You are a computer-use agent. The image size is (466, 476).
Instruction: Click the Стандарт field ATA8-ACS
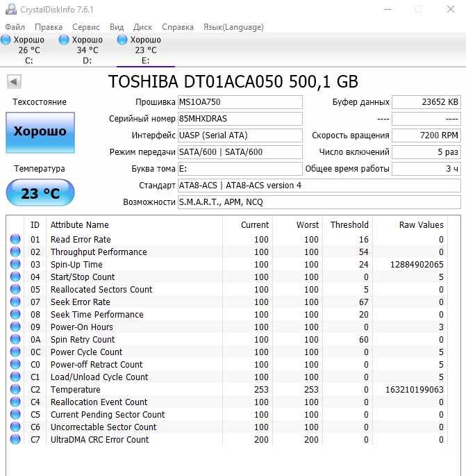[x=319, y=186]
